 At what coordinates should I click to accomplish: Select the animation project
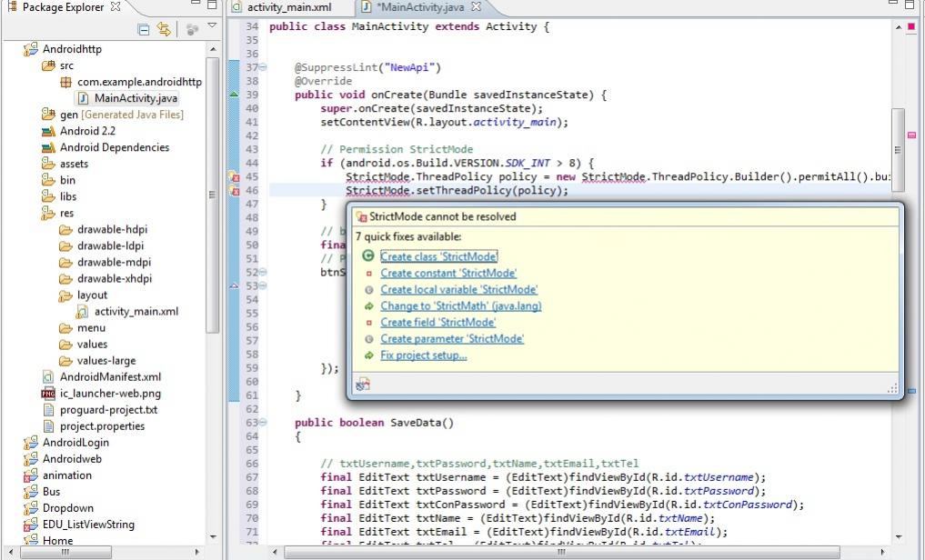(66, 475)
